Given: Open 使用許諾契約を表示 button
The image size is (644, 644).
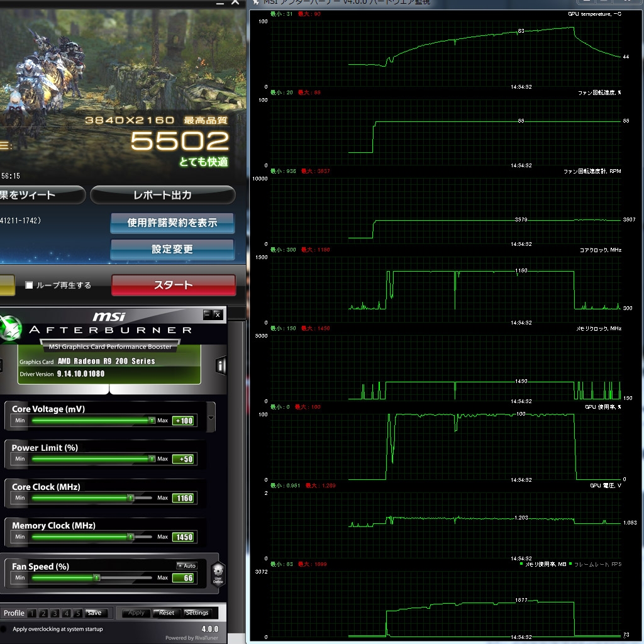Looking at the screenshot, I should [172, 223].
